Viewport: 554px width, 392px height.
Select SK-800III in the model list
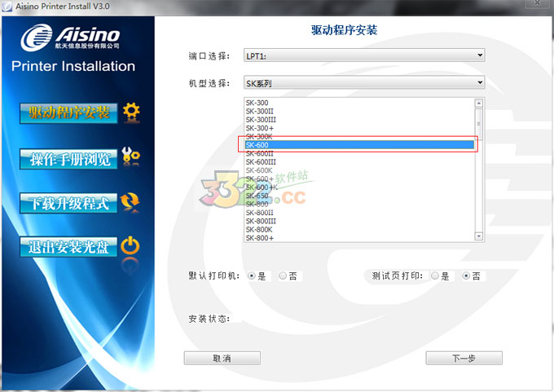(359, 222)
